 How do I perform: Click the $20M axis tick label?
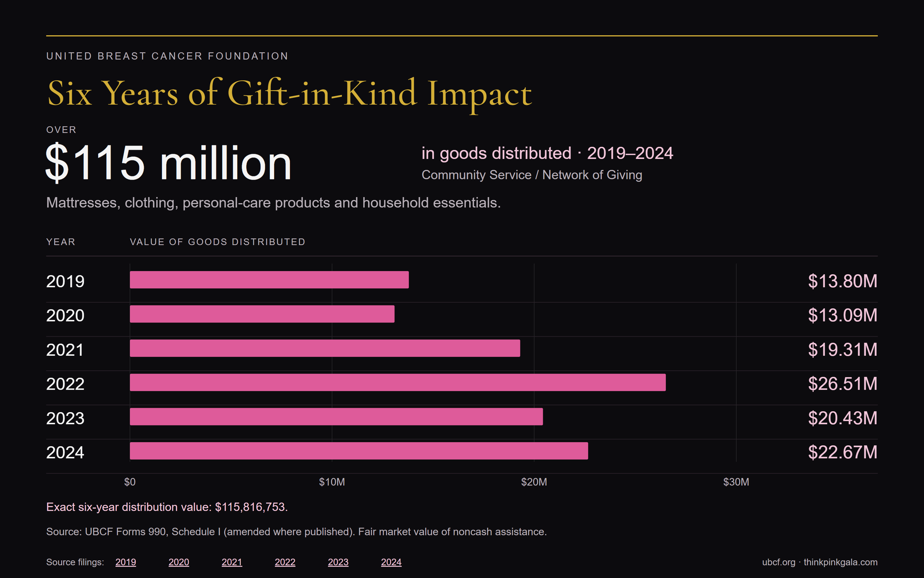pyautogui.click(x=534, y=482)
